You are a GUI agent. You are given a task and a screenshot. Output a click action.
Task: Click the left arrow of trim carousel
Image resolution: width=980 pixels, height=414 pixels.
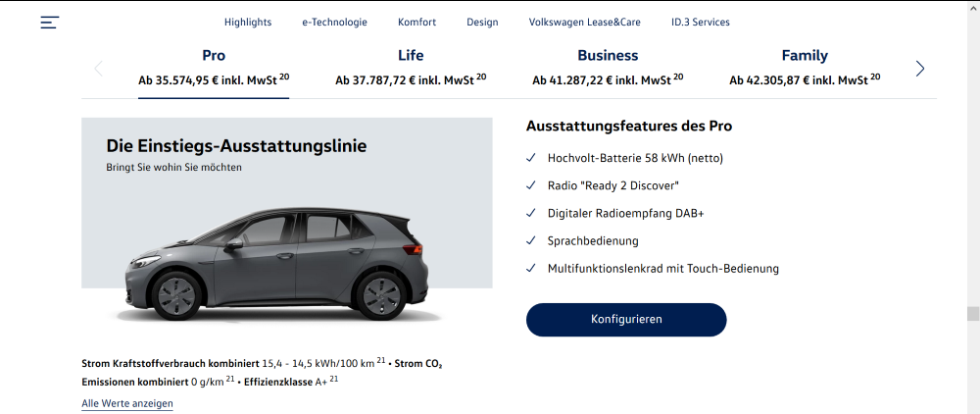[98, 69]
